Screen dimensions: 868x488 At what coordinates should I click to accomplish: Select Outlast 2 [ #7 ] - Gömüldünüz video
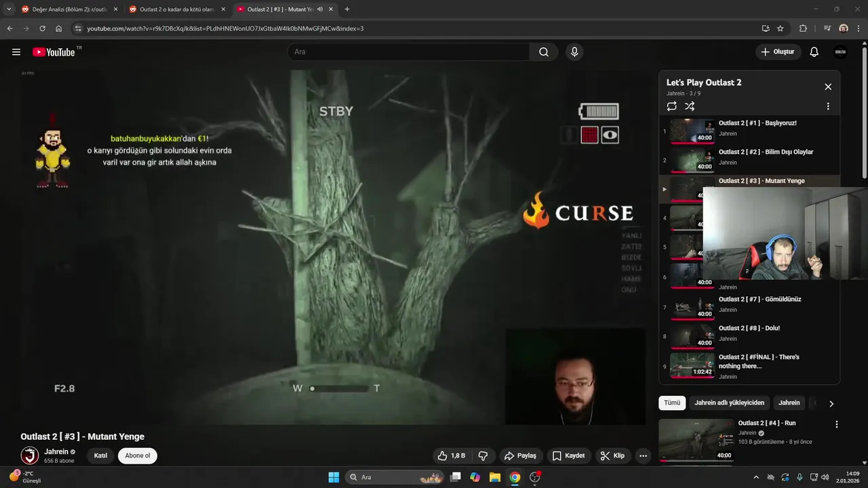pos(749,307)
